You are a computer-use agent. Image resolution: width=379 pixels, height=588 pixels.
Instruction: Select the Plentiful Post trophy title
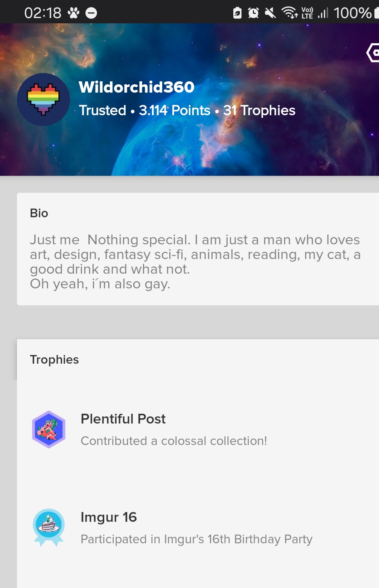click(x=123, y=419)
